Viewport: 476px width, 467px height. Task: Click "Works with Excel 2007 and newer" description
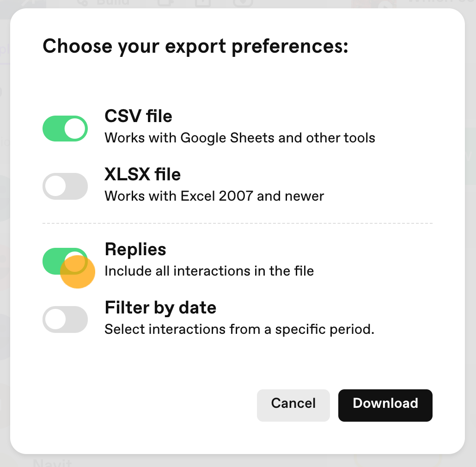(214, 196)
